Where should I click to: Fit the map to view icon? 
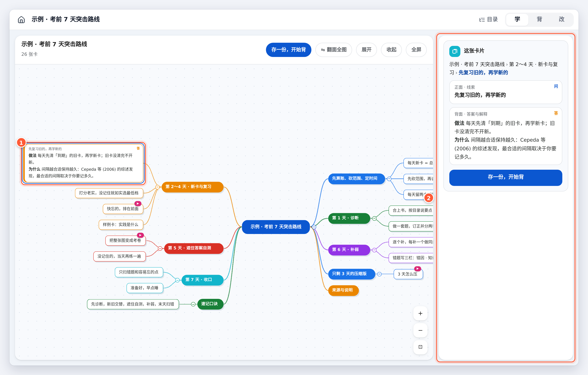click(x=420, y=347)
